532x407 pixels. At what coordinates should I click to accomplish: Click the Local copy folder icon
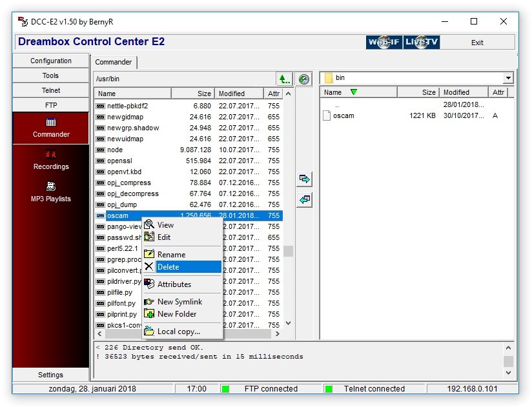(149, 331)
